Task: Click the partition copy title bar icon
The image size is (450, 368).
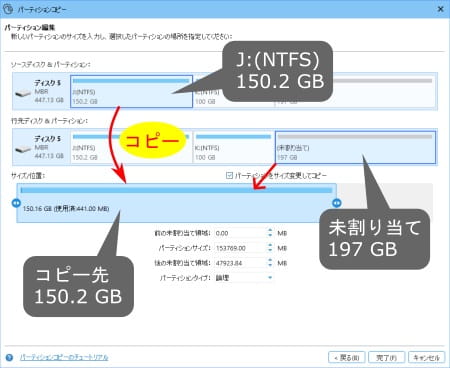Action: click(x=7, y=9)
